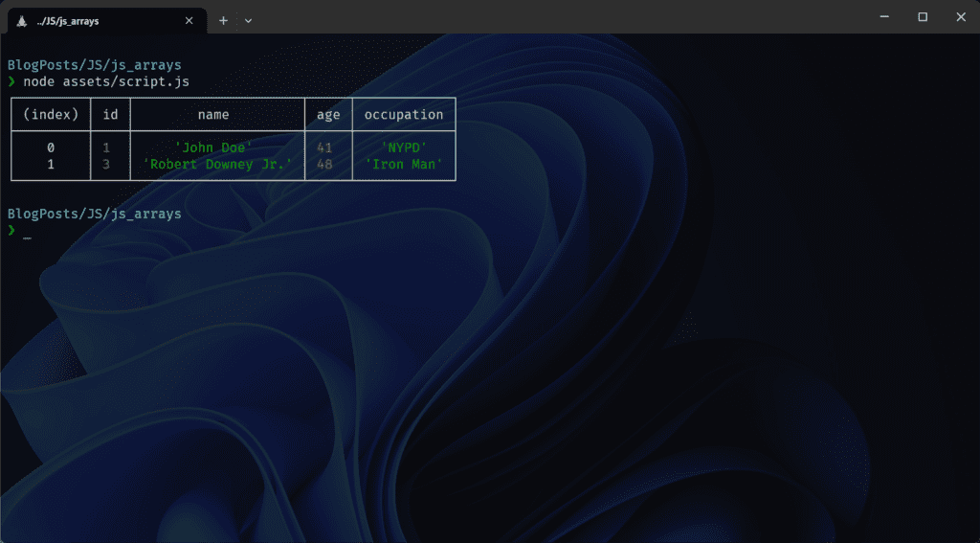The width and height of the screenshot is (980, 543).
Task: Maximize the terminal window
Action: (923, 17)
